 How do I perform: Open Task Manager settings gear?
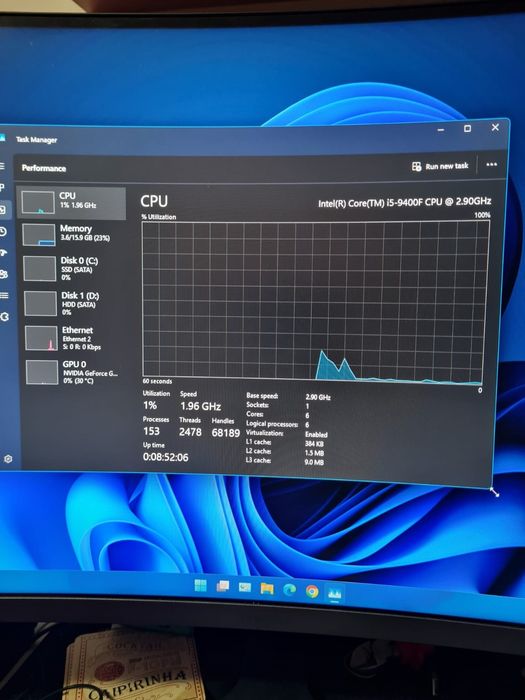(8, 458)
